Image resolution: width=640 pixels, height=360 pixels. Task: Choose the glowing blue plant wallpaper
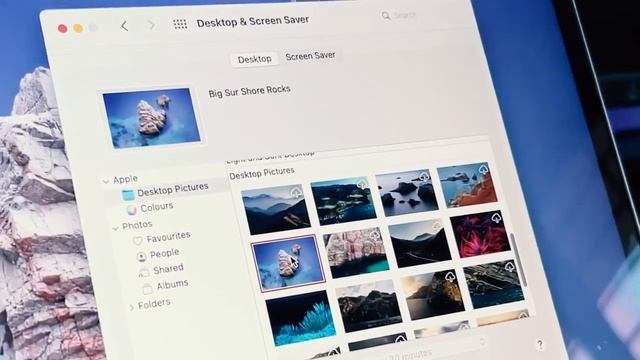coord(300,318)
